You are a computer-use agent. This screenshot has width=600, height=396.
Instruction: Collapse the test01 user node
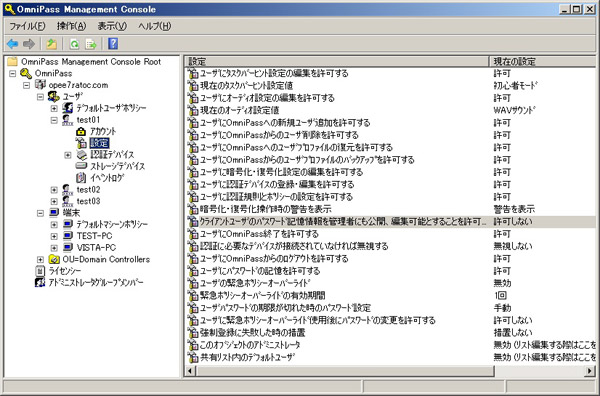click(x=54, y=120)
